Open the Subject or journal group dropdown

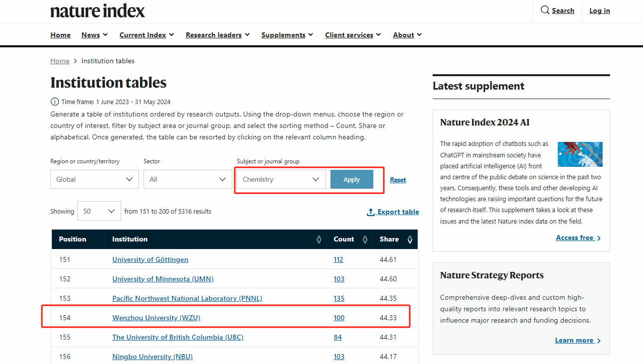point(281,179)
